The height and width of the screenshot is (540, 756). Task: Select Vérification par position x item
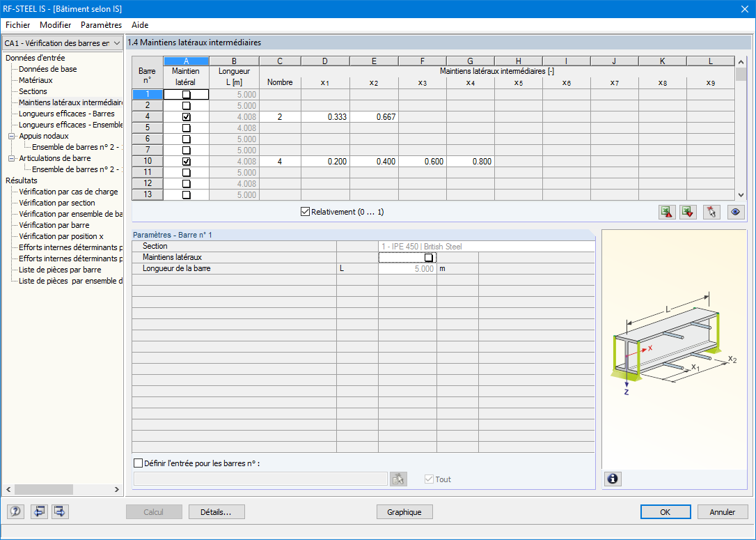tap(61, 236)
